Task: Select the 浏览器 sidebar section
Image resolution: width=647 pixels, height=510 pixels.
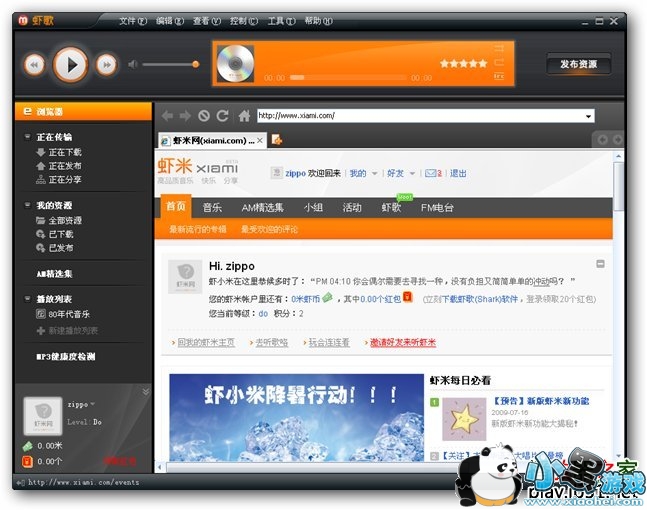Action: 83,111
